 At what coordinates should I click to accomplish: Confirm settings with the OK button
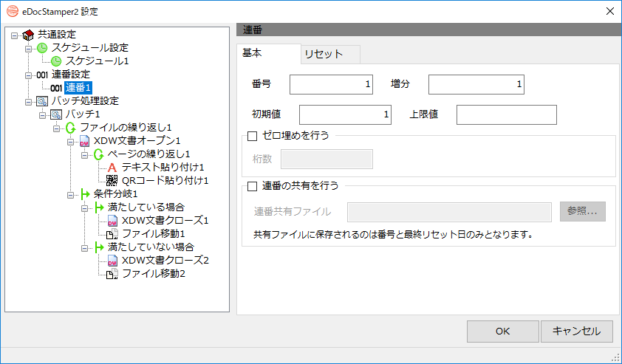[x=502, y=331]
